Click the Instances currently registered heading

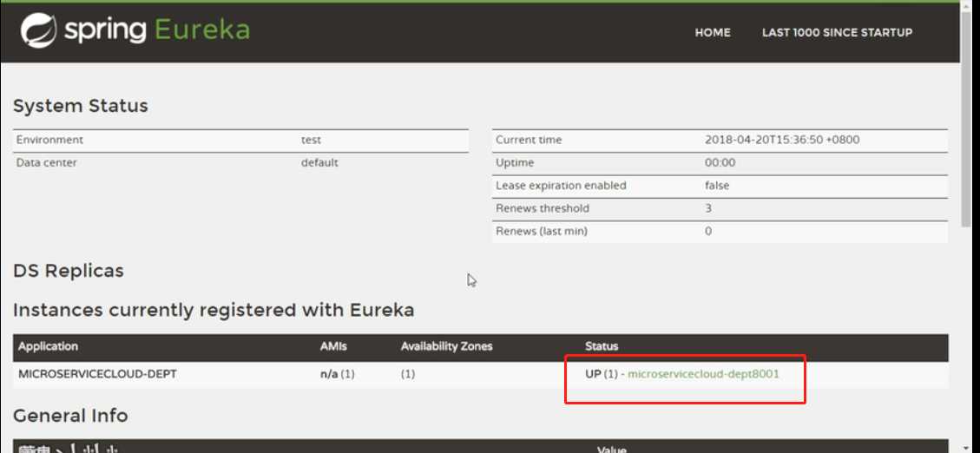(x=214, y=310)
